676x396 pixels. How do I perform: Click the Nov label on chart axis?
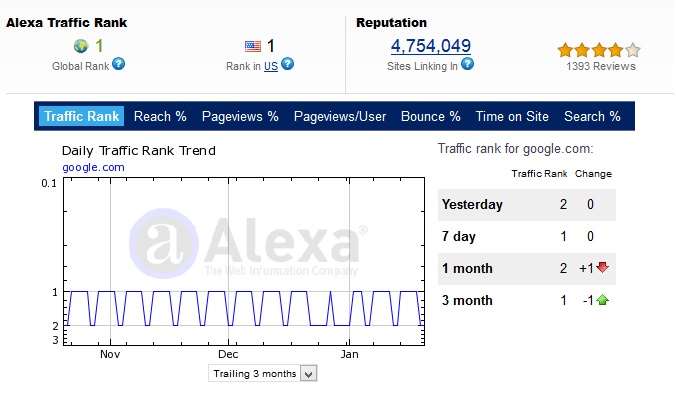point(110,354)
